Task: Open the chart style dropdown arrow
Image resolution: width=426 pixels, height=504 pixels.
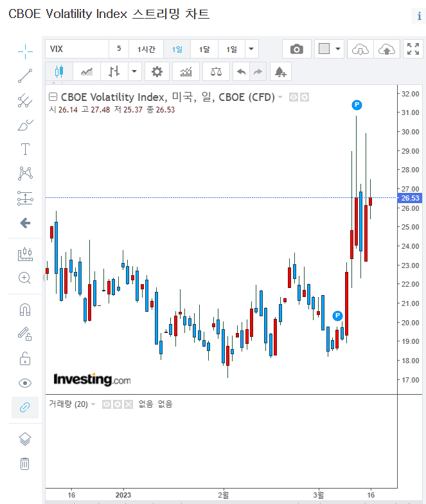Action: click(134, 71)
